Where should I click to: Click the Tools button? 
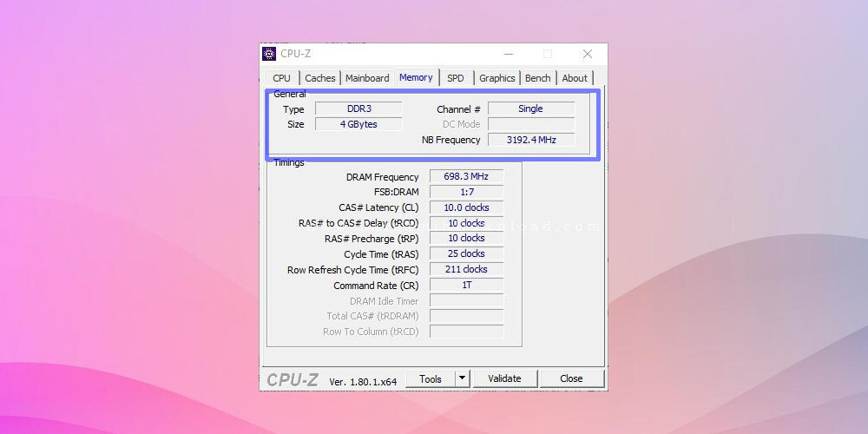pyautogui.click(x=431, y=378)
